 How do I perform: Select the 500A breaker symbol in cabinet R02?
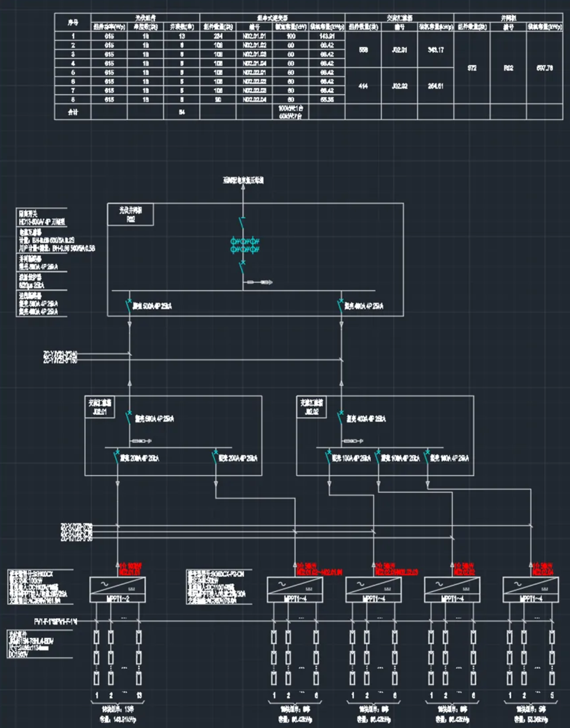click(x=129, y=305)
